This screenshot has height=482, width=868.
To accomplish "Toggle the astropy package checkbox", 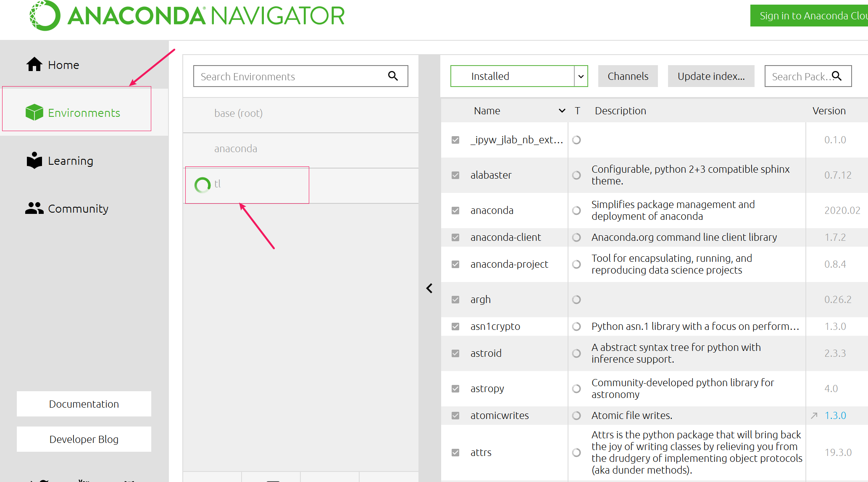I will click(455, 389).
